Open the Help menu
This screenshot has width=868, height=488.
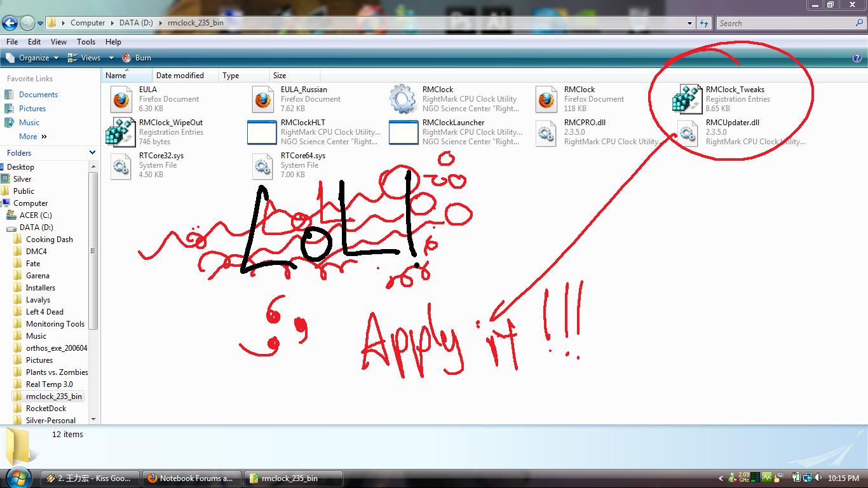pyautogui.click(x=113, y=42)
